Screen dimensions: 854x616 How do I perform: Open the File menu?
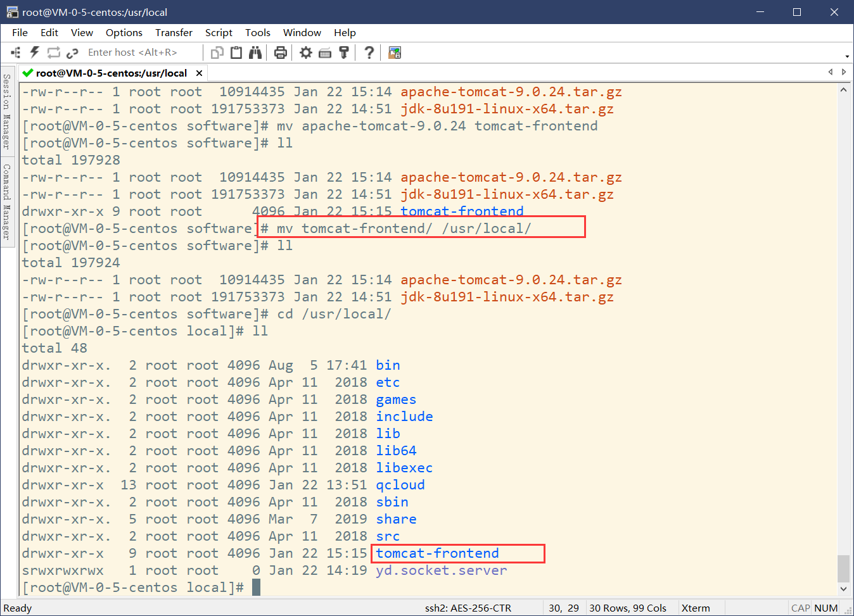click(x=20, y=33)
